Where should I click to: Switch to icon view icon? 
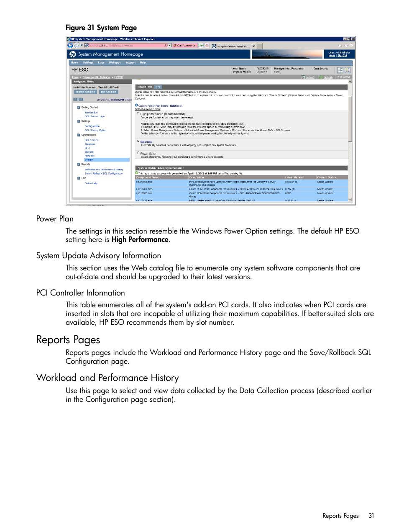[x=348, y=70]
